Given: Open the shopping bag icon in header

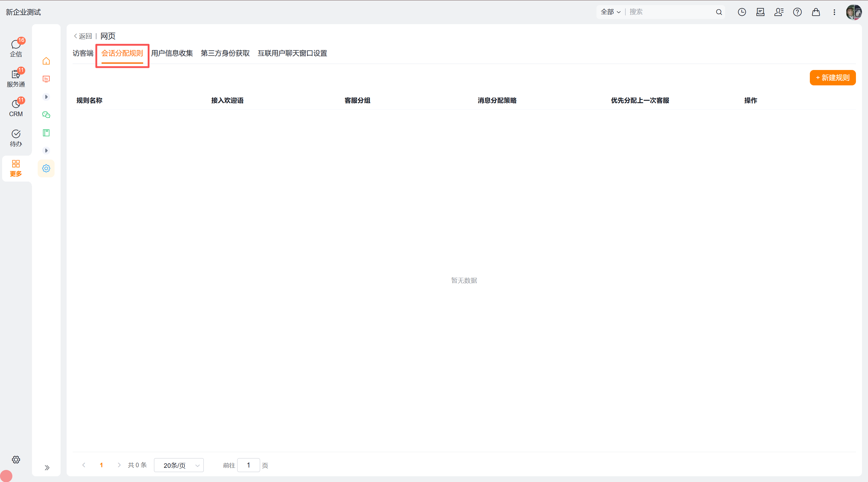Looking at the screenshot, I should 816,12.
